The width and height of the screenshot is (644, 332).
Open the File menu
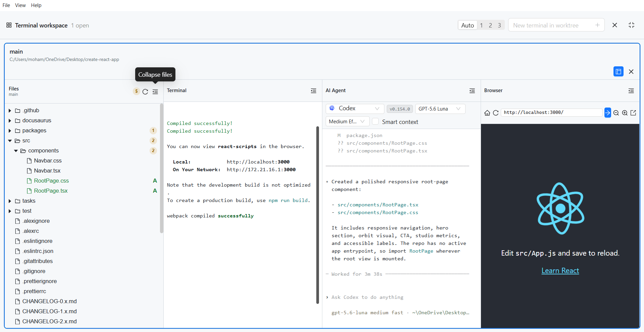tap(6, 5)
